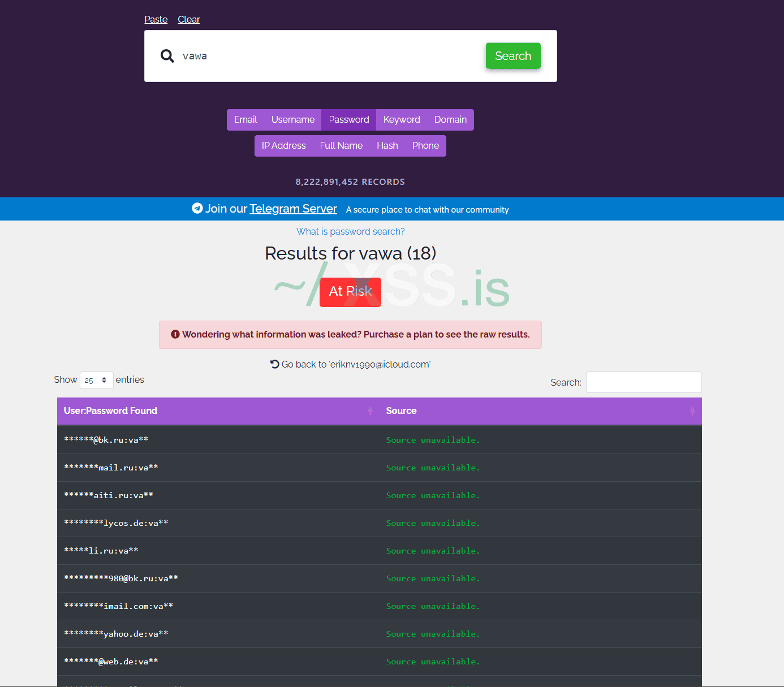Select the Domain search type tab

(450, 120)
